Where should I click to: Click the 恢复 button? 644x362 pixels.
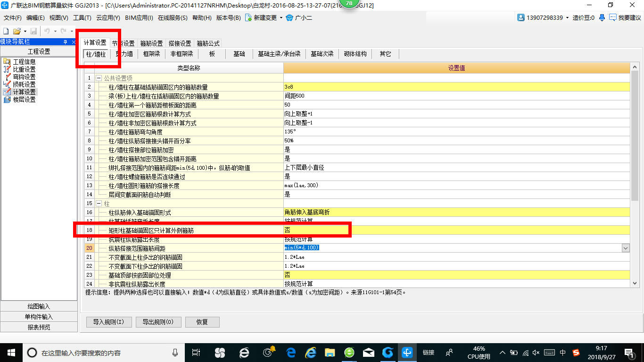(x=202, y=322)
